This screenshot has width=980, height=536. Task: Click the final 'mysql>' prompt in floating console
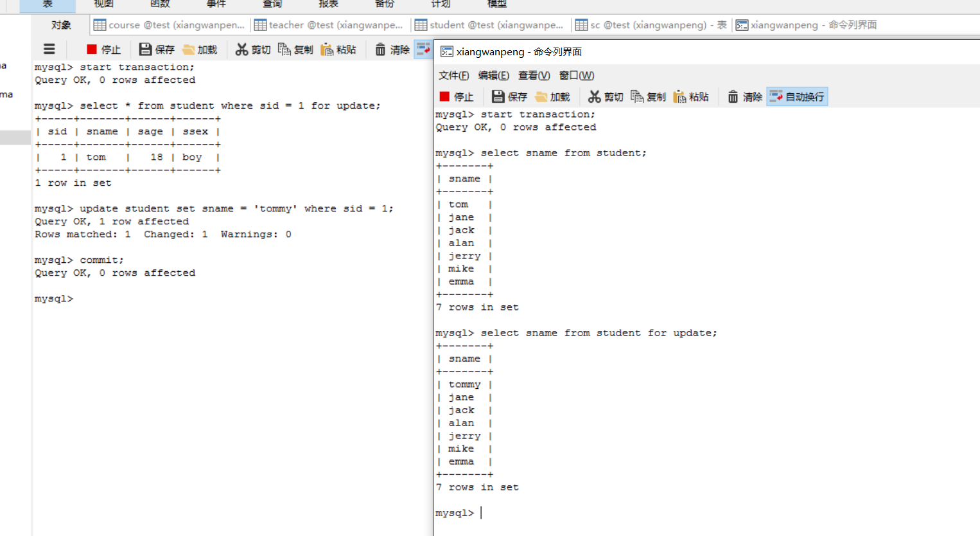[455, 513]
